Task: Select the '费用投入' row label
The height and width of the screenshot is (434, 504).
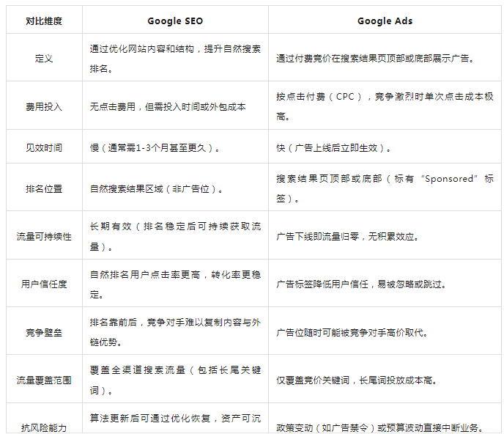Action: point(44,106)
